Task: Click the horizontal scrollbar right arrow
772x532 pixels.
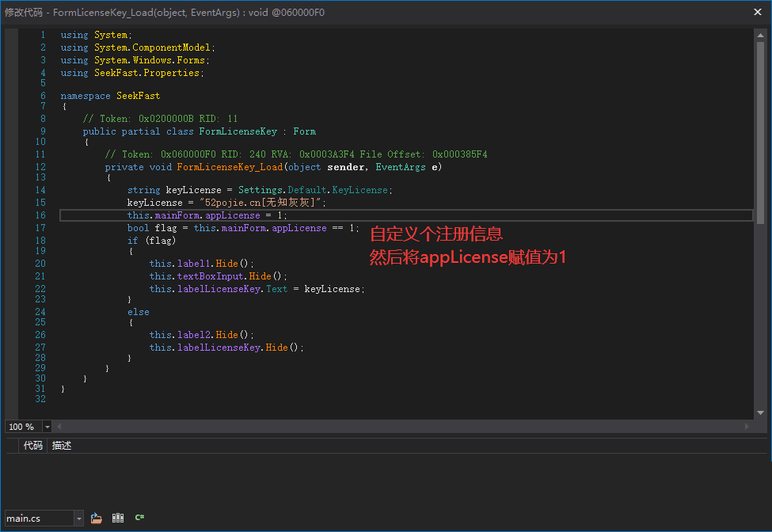Action: pos(747,427)
